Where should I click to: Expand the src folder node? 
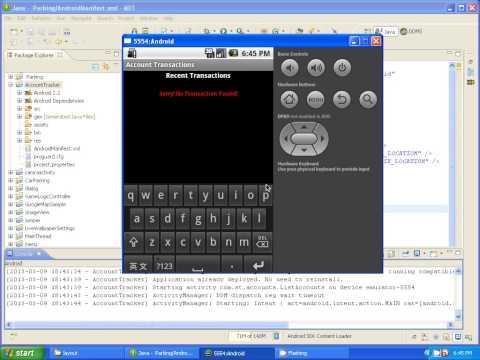pos(19,109)
